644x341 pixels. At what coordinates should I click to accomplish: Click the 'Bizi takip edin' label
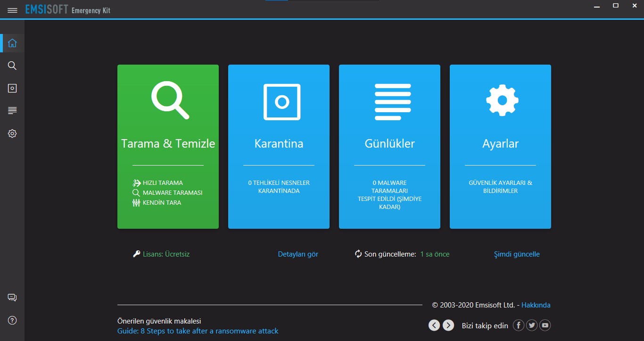point(485,325)
